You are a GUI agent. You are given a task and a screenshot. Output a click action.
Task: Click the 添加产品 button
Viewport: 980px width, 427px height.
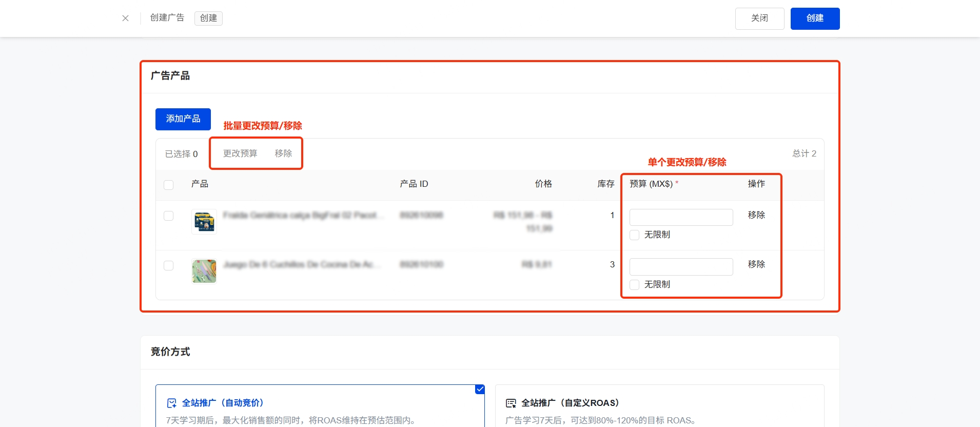(x=183, y=119)
